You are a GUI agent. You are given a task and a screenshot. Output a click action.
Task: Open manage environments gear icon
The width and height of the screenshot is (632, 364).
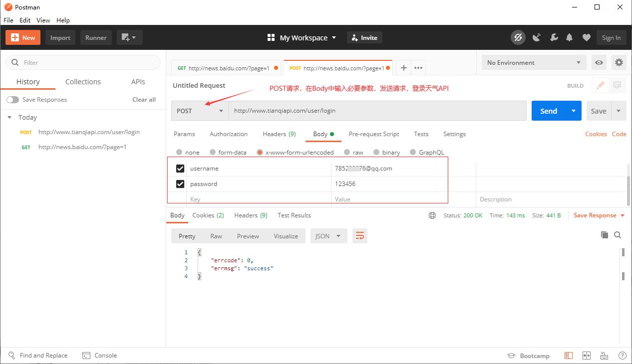click(619, 62)
